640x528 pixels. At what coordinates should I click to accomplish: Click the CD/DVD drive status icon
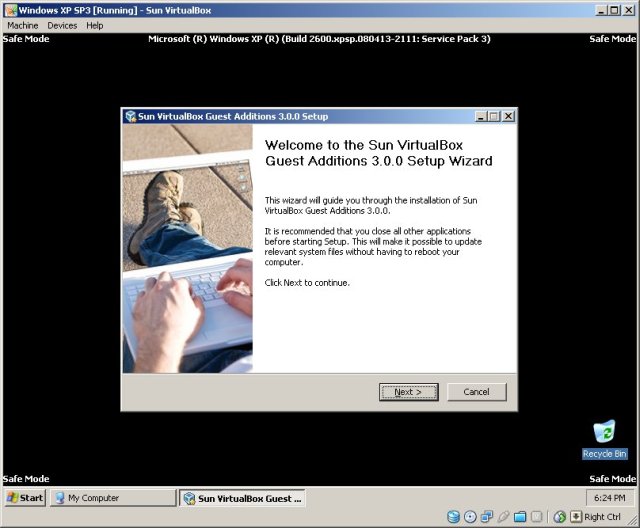470,517
